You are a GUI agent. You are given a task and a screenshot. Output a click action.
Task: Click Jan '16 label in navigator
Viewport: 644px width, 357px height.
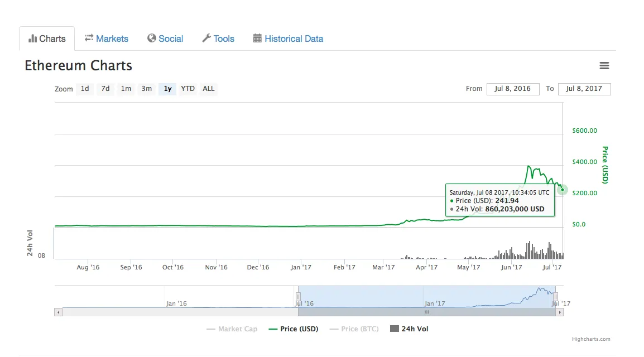coord(176,303)
